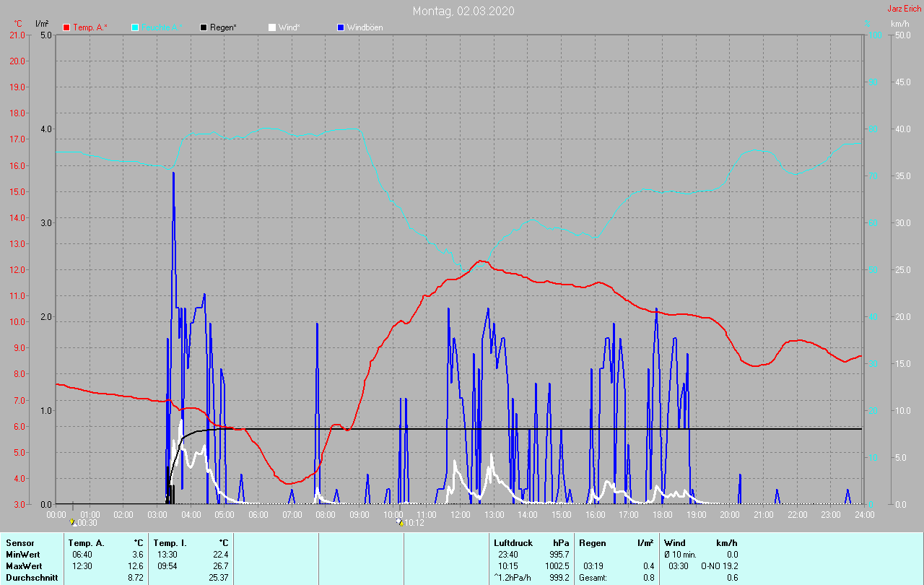Click the wind average value 0.6
Screen dimensions: 924x585
tap(732, 578)
